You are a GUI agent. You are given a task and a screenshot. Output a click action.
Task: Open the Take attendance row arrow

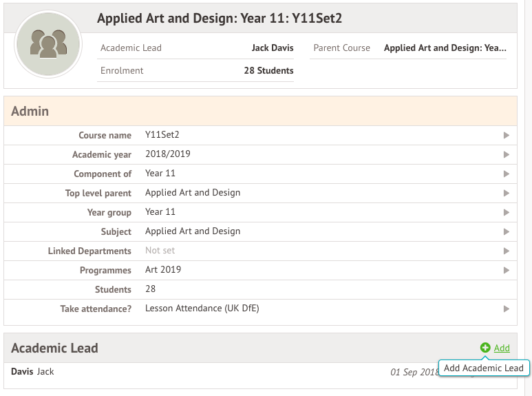507,309
